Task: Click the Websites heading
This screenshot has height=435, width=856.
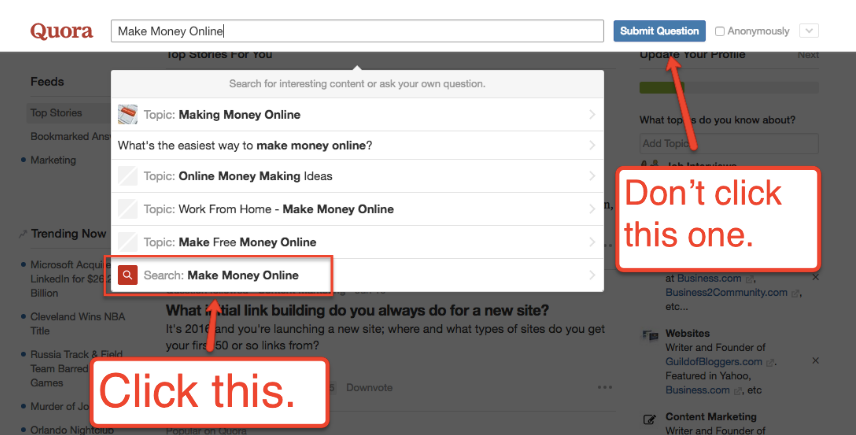Action: tap(687, 333)
